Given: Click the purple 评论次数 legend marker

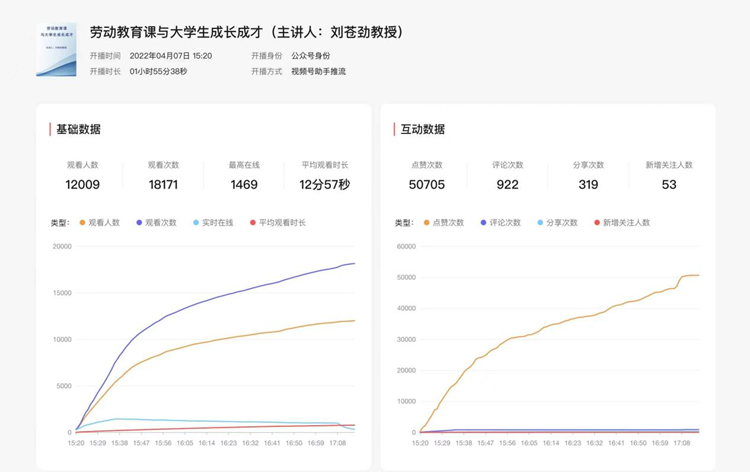Looking at the screenshot, I should point(484,222).
